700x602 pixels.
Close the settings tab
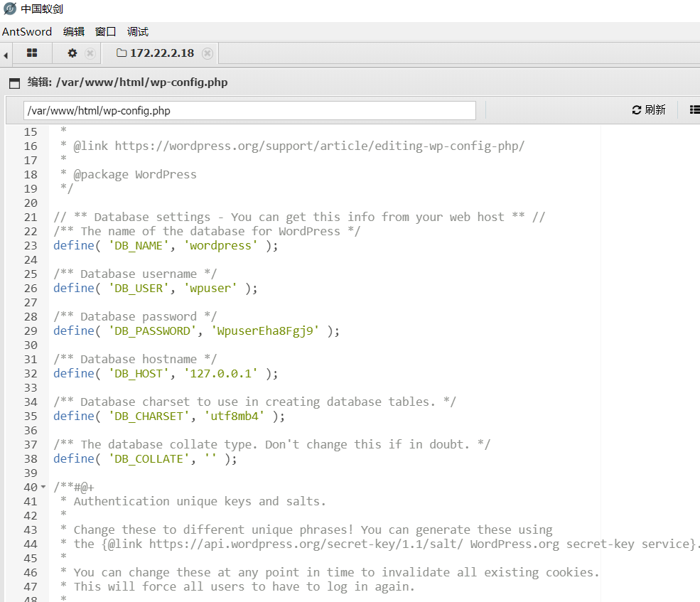point(90,53)
